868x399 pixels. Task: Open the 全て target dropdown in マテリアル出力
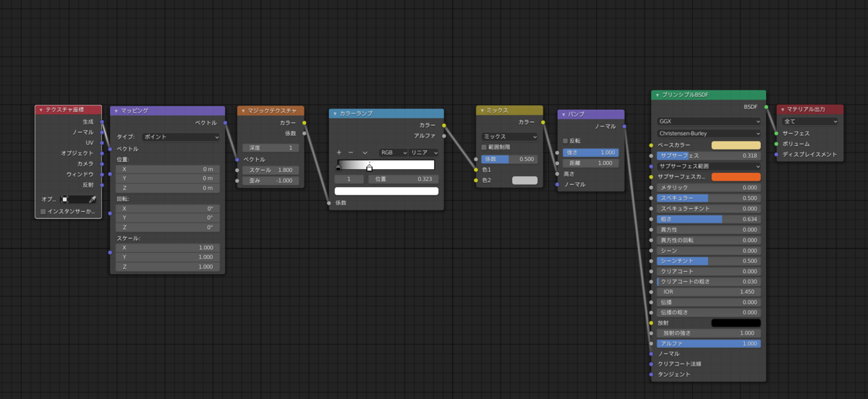[810, 121]
